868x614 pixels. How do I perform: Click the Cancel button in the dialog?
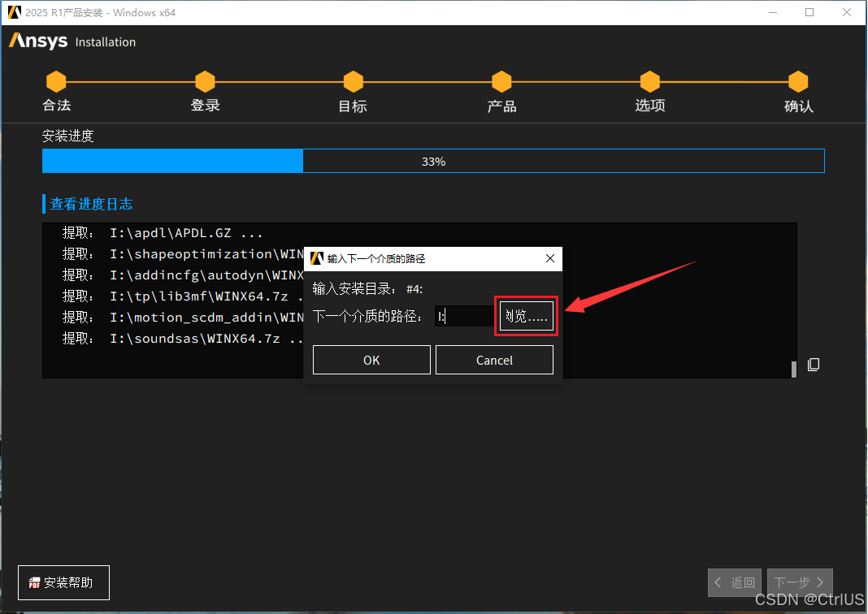pos(494,360)
